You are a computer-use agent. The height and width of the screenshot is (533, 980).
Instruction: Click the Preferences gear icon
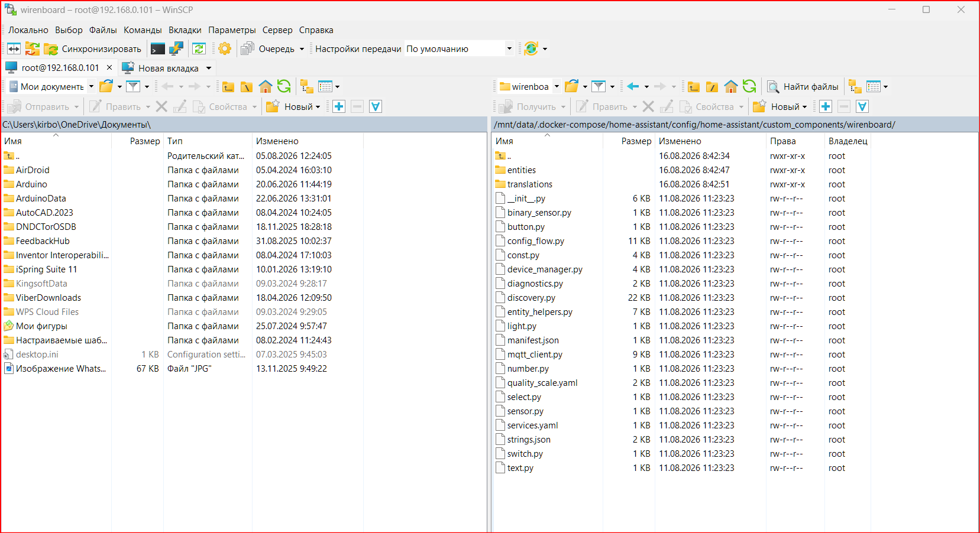pyautogui.click(x=225, y=48)
